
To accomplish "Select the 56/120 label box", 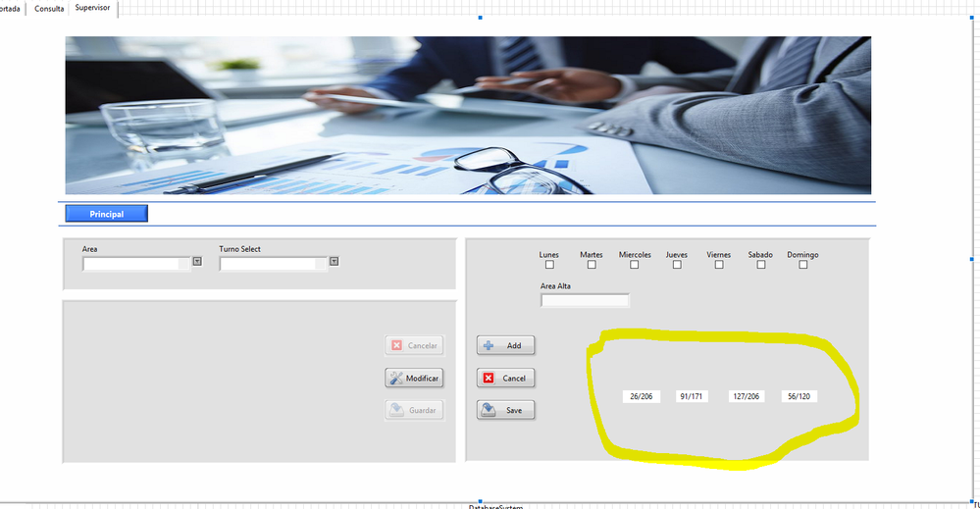I will click(799, 396).
